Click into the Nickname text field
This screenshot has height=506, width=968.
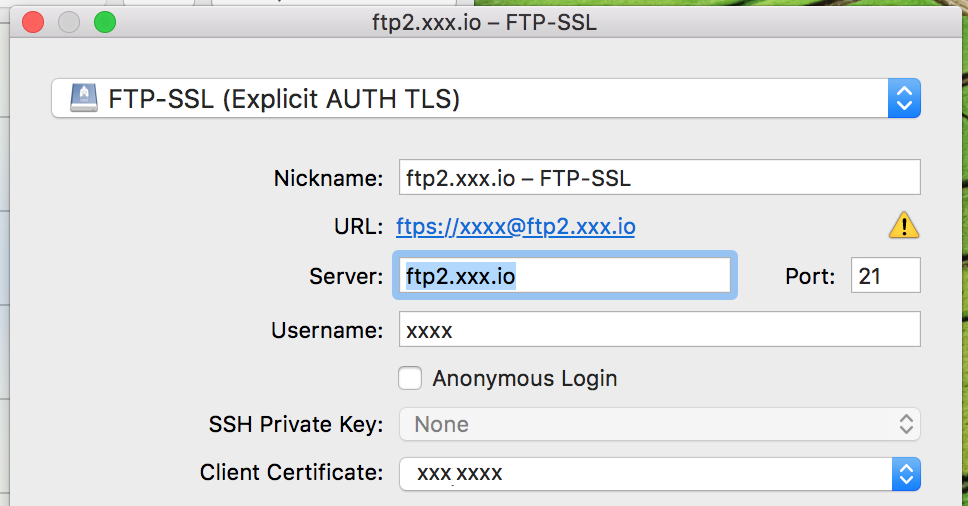point(660,177)
